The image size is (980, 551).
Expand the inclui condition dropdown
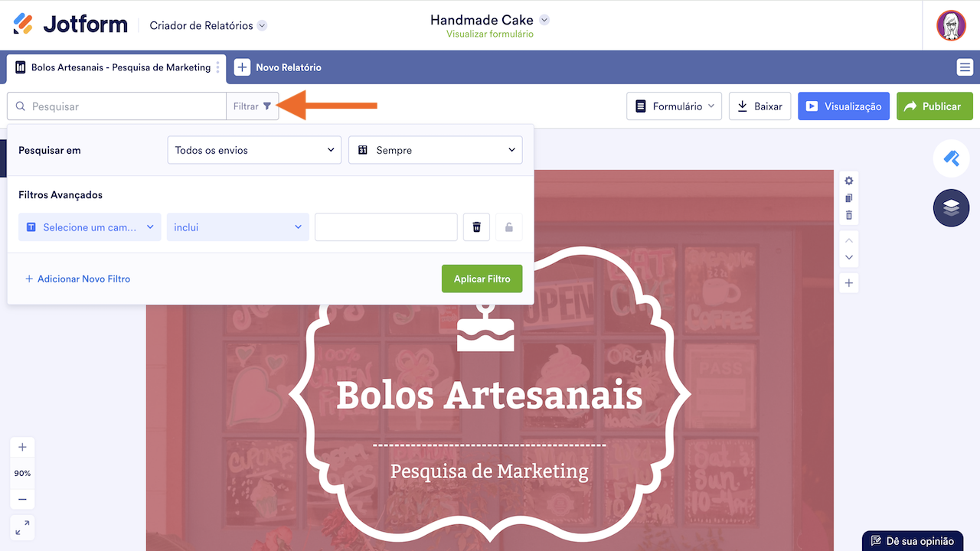coord(238,227)
